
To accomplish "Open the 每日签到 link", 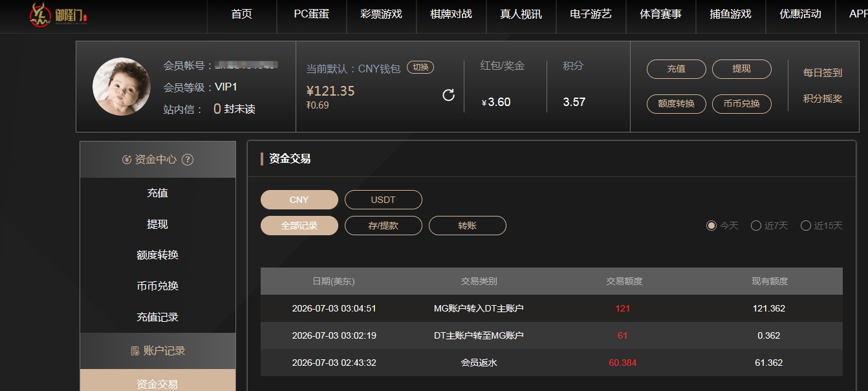I will pyautogui.click(x=823, y=73).
